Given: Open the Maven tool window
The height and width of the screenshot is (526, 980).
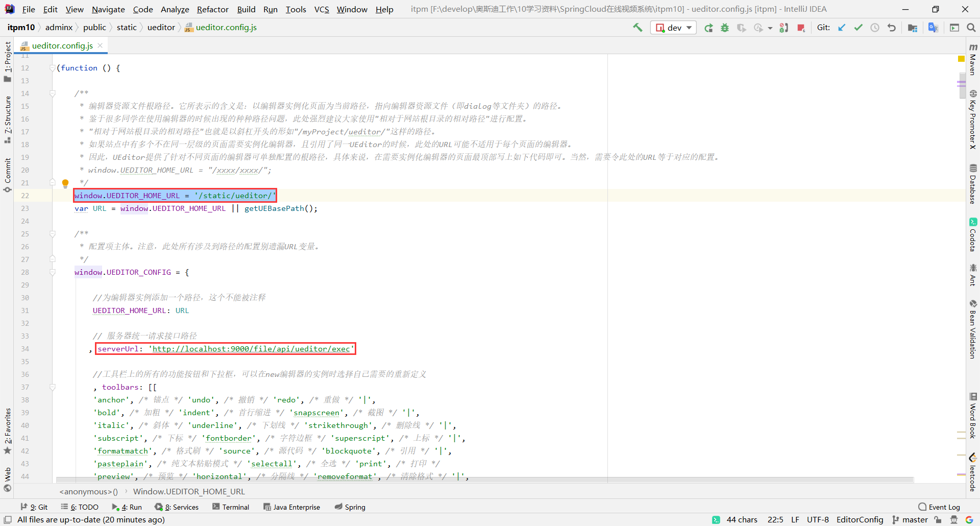Looking at the screenshot, I should pos(973,59).
